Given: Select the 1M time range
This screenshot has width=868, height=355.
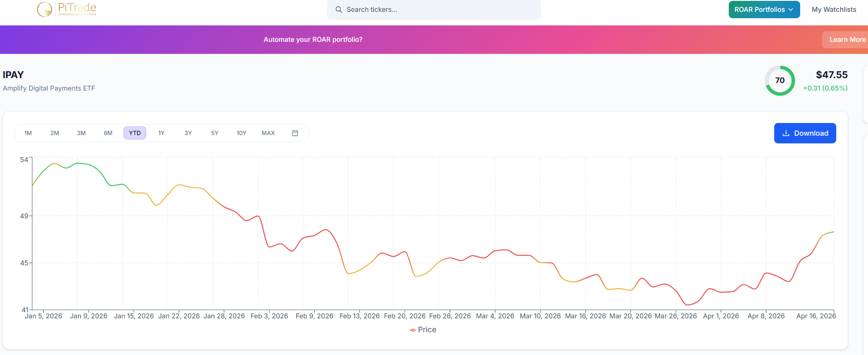Looking at the screenshot, I should click(28, 133).
